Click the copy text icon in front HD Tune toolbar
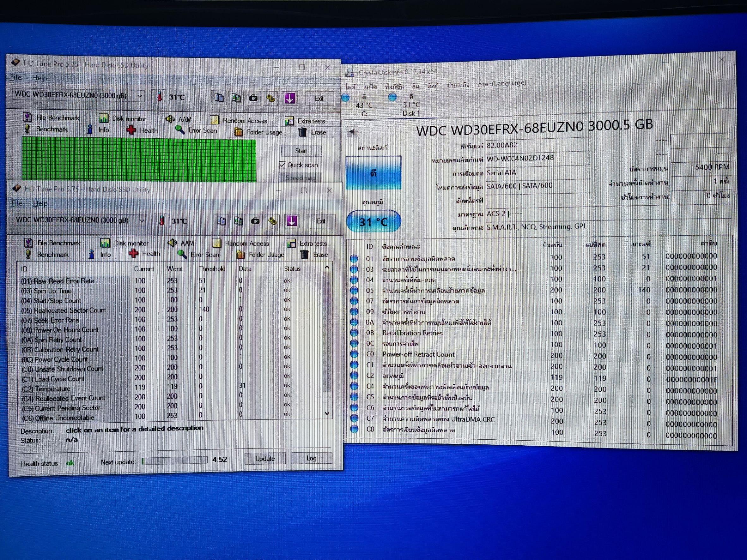 pyautogui.click(x=221, y=221)
